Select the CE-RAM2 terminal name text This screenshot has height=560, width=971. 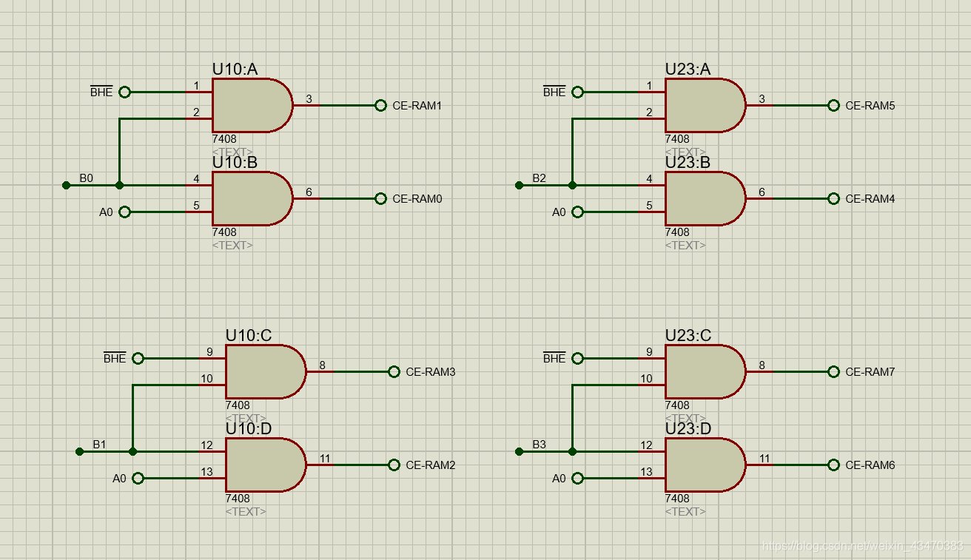[431, 465]
